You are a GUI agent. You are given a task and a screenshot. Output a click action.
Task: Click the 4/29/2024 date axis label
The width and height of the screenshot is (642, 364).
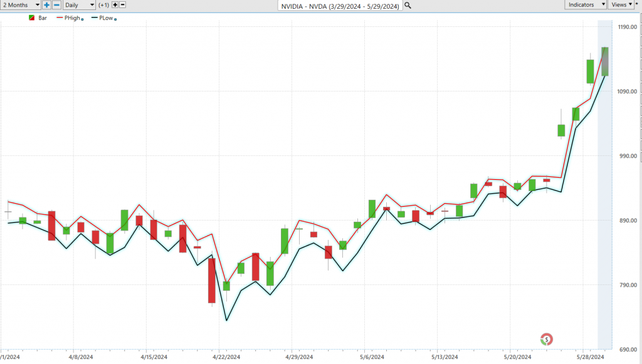coord(299,357)
